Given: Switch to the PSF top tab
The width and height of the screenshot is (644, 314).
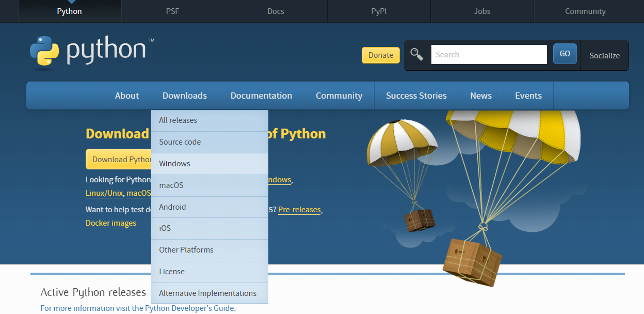Looking at the screenshot, I should (172, 11).
